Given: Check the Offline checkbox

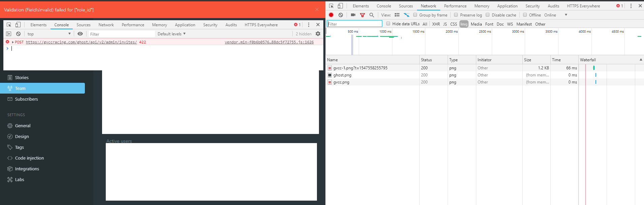Looking at the screenshot, I should point(525,15).
